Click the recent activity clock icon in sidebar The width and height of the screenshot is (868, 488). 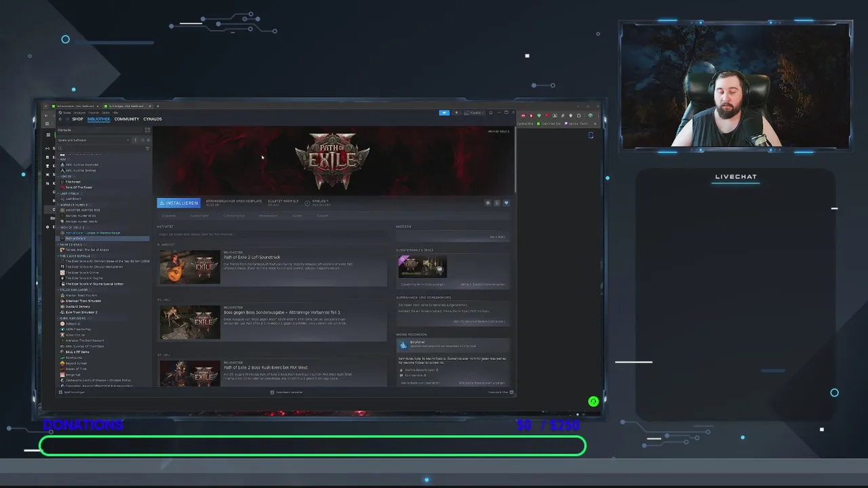pyautogui.click(x=141, y=140)
